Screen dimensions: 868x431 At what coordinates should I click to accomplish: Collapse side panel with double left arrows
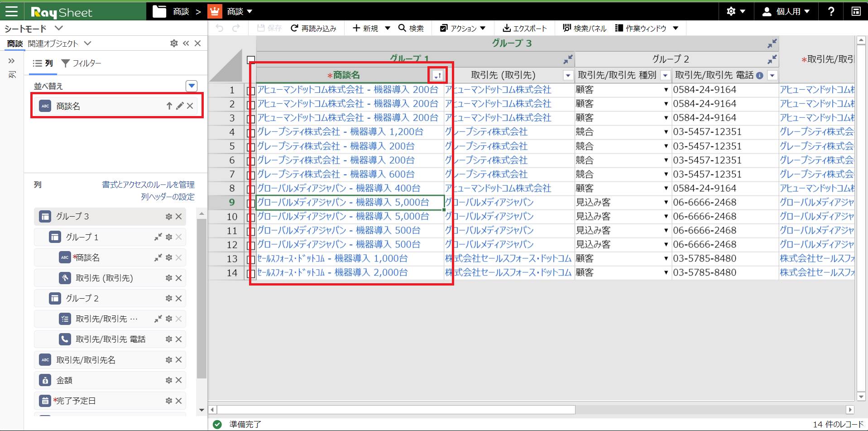(186, 44)
